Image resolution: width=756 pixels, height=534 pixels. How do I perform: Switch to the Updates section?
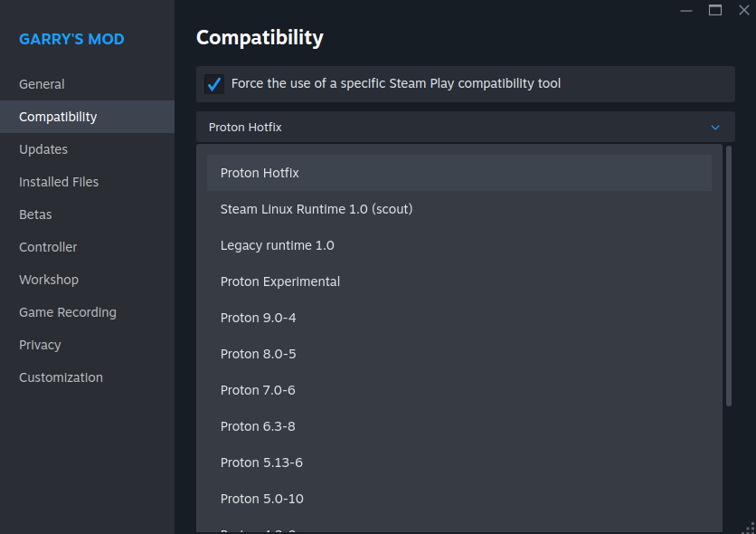pyautogui.click(x=43, y=149)
